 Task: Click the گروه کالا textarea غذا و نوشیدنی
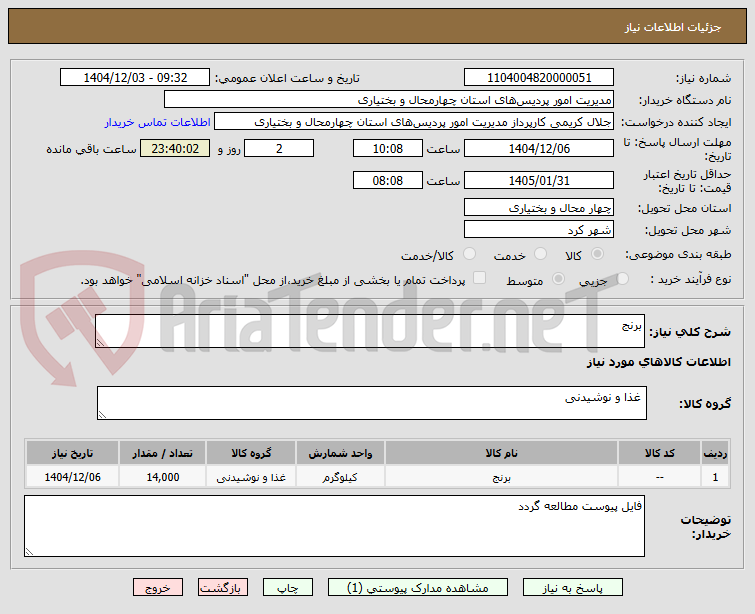point(372,403)
